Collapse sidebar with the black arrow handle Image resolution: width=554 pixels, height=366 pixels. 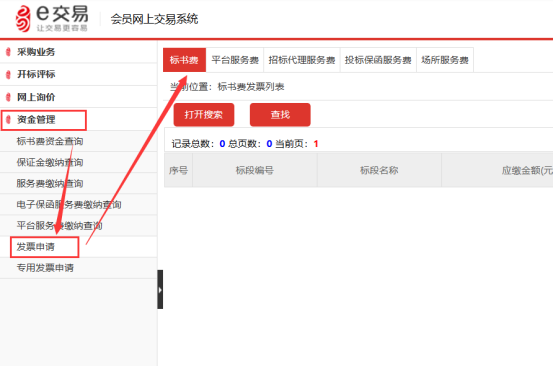tap(160, 289)
